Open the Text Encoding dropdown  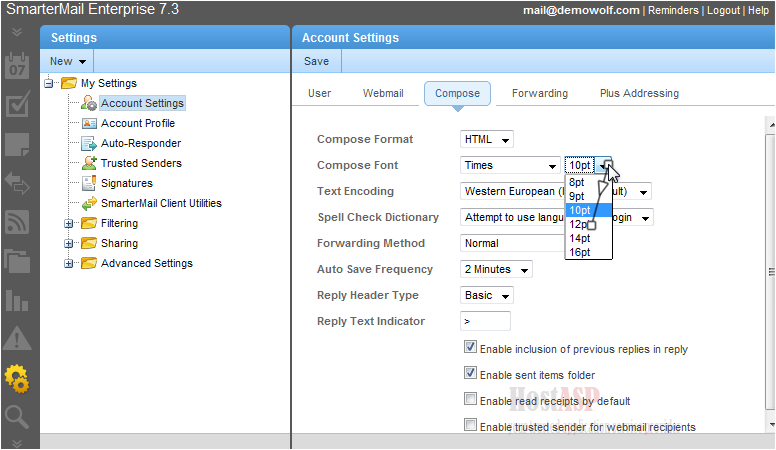tap(556, 192)
